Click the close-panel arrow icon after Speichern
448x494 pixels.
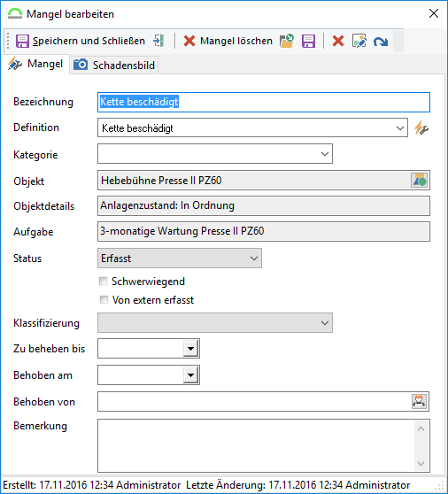[158, 41]
